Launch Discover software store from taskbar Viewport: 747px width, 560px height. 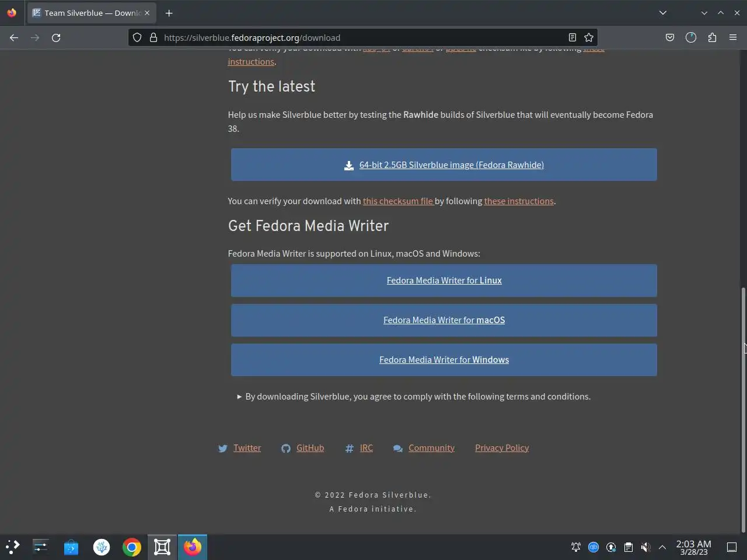click(71, 547)
